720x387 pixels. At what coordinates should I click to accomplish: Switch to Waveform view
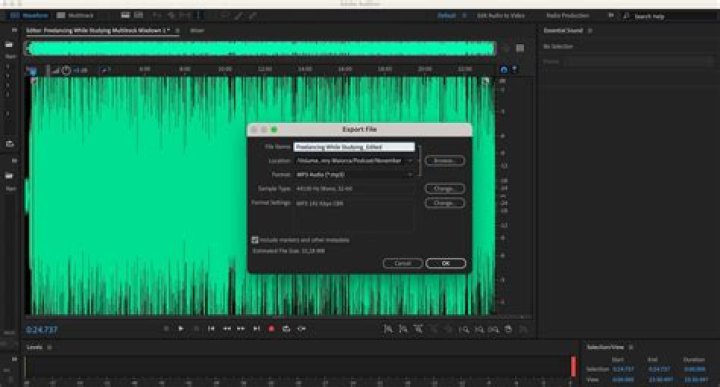coord(29,15)
